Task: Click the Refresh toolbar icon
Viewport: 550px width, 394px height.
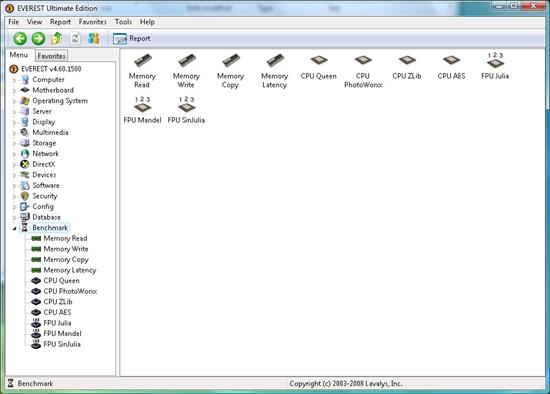Action: click(75, 38)
